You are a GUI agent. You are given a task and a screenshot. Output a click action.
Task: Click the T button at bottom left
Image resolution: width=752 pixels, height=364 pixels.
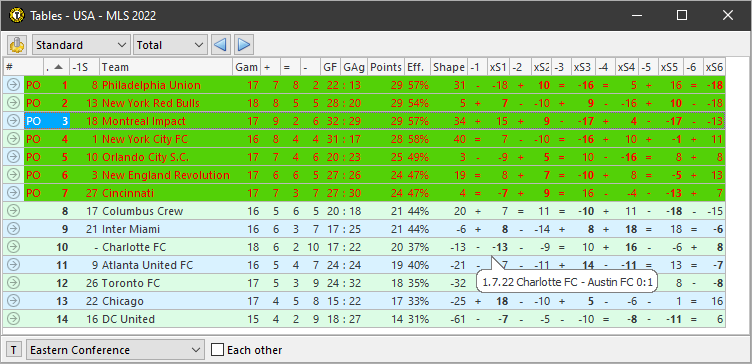click(x=14, y=350)
